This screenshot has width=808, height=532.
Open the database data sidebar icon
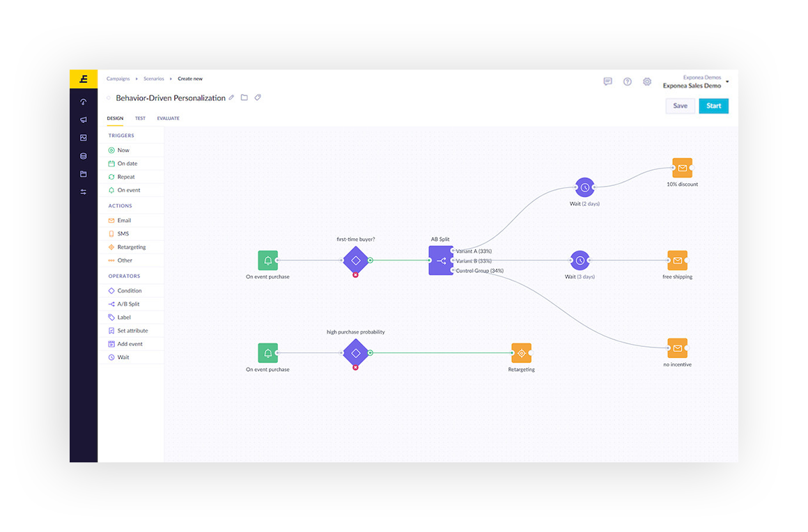pos(84,156)
